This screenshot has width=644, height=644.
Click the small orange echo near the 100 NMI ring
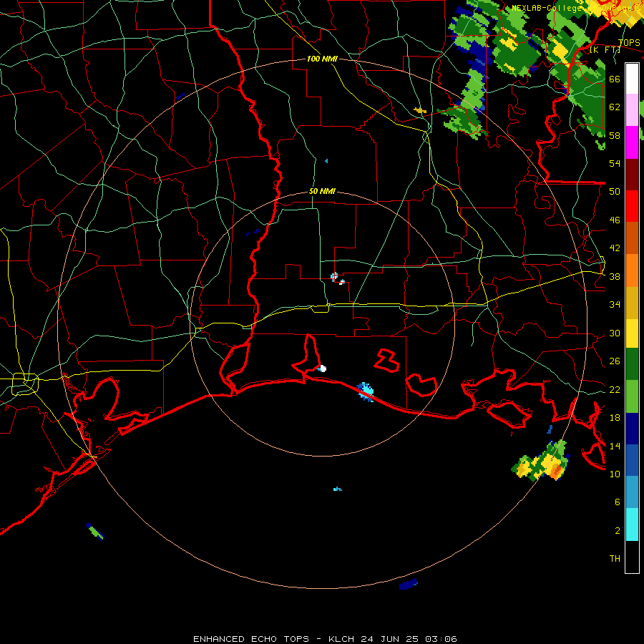[420, 110]
